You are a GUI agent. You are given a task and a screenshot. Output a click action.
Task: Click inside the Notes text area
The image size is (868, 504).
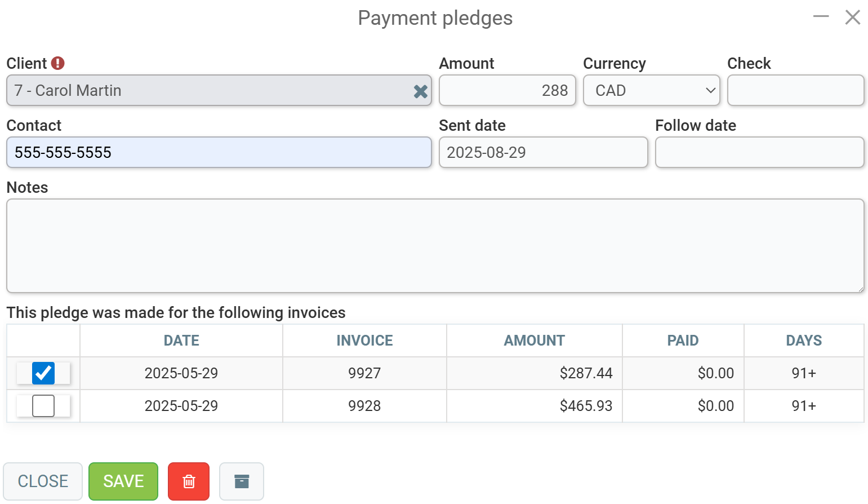[x=435, y=246]
